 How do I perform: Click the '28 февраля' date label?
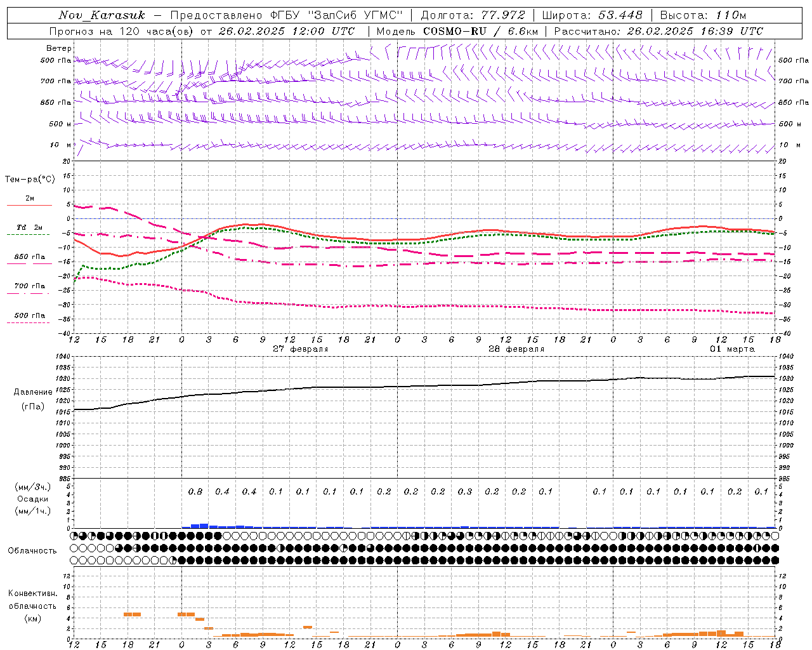516,349
